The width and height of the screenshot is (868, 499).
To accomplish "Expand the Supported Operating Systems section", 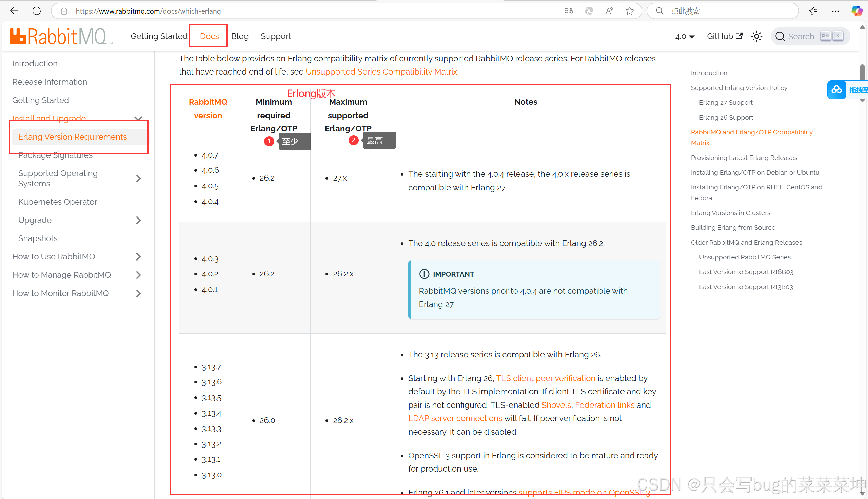I will [138, 178].
